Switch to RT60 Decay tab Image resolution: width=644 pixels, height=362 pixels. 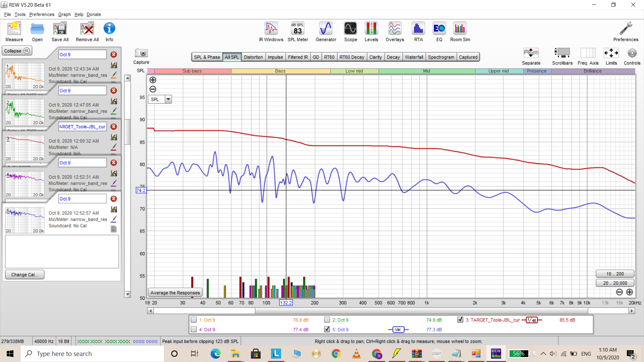352,57
